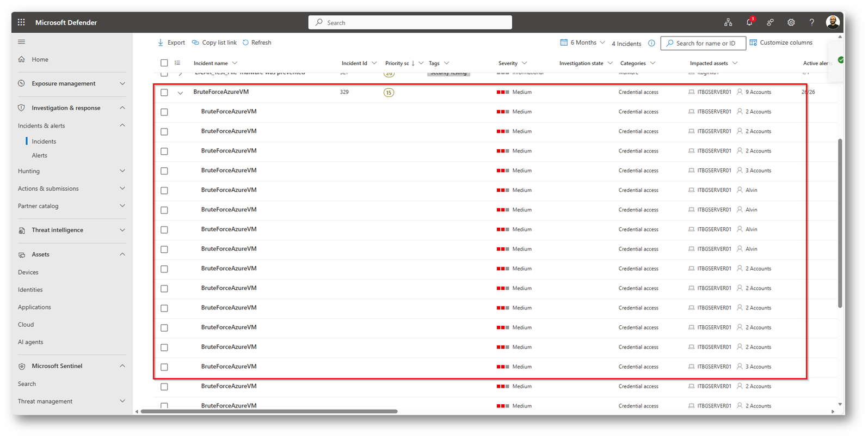Open the app launcher waffle icon

tap(21, 22)
